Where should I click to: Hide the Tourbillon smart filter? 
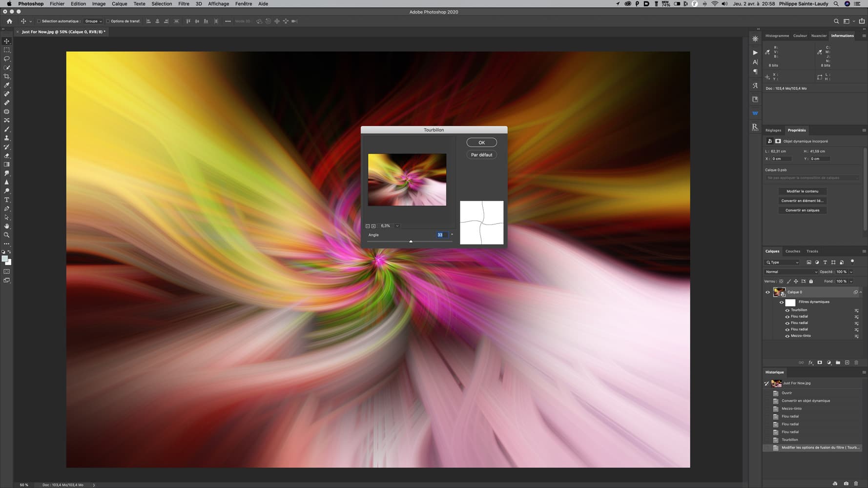[x=787, y=310]
